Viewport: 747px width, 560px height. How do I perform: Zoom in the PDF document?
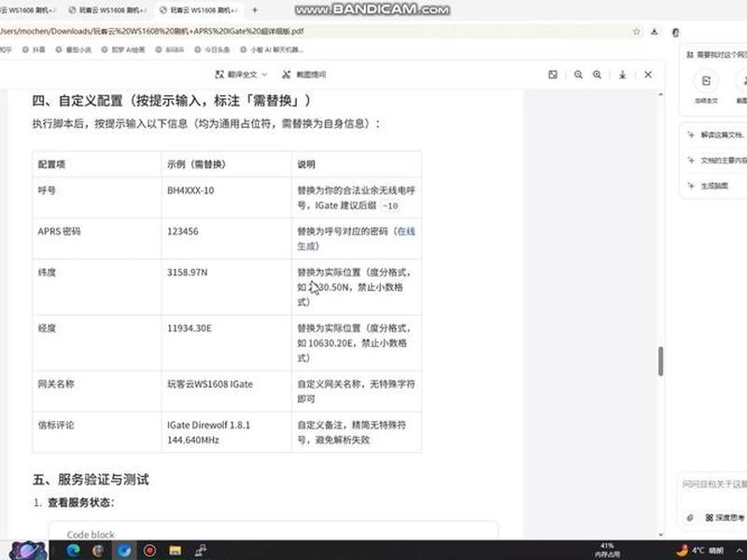(597, 75)
